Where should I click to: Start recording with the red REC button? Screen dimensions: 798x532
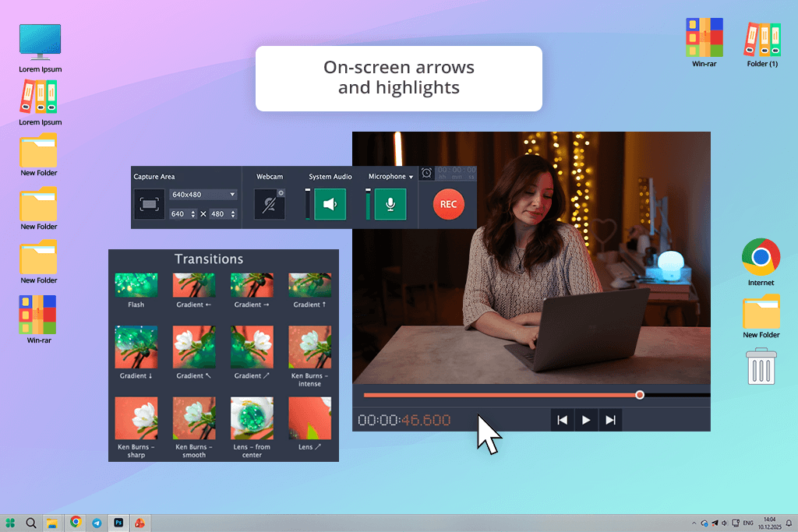pos(448,204)
